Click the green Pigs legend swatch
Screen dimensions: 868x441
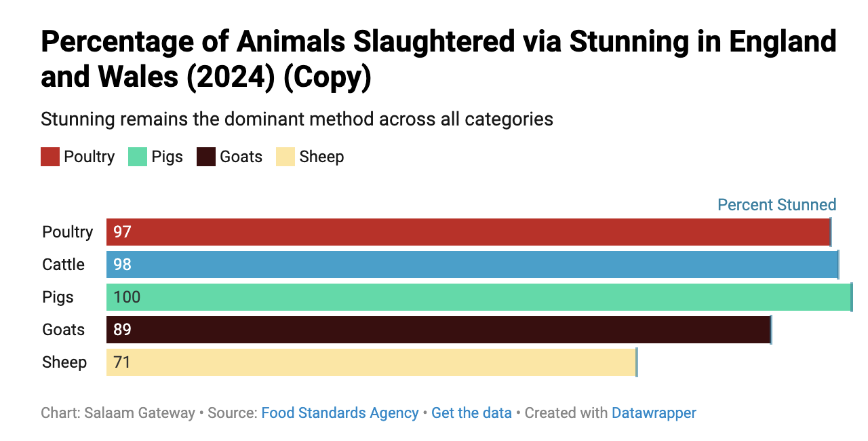point(138,157)
